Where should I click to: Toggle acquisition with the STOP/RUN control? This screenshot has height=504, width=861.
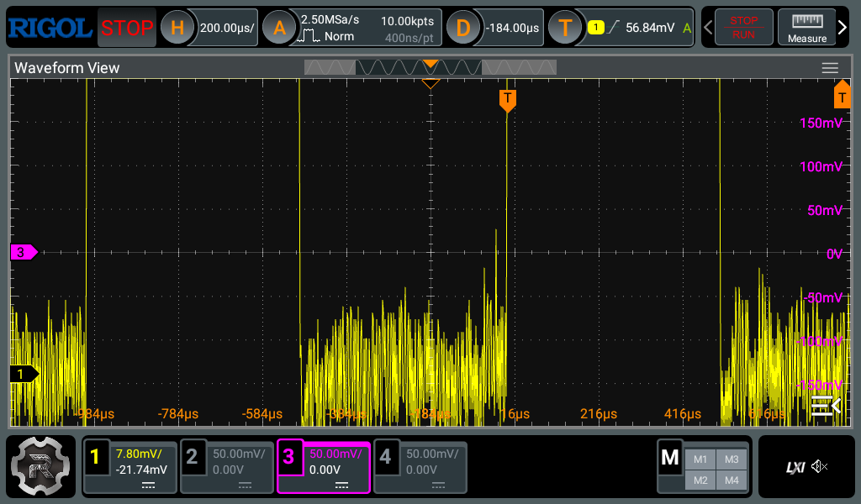coord(742,27)
